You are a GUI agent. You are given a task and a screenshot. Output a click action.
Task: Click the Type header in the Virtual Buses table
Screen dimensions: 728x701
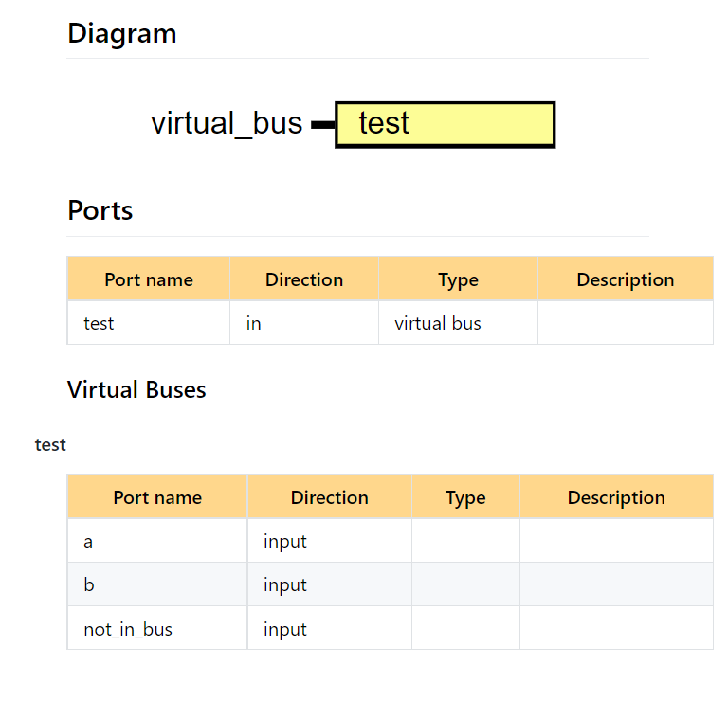click(465, 497)
